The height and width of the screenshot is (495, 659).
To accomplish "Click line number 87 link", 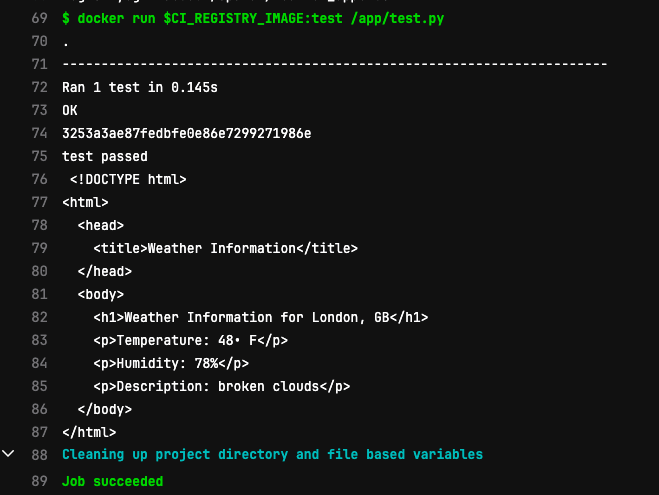I will tap(40, 432).
